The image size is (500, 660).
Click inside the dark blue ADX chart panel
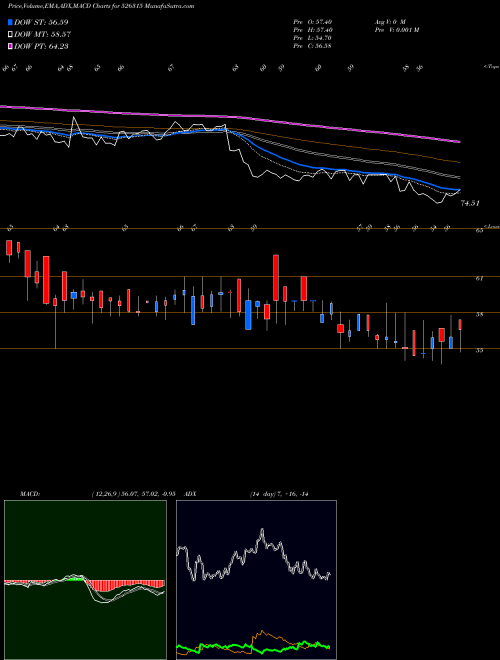(x=256, y=580)
